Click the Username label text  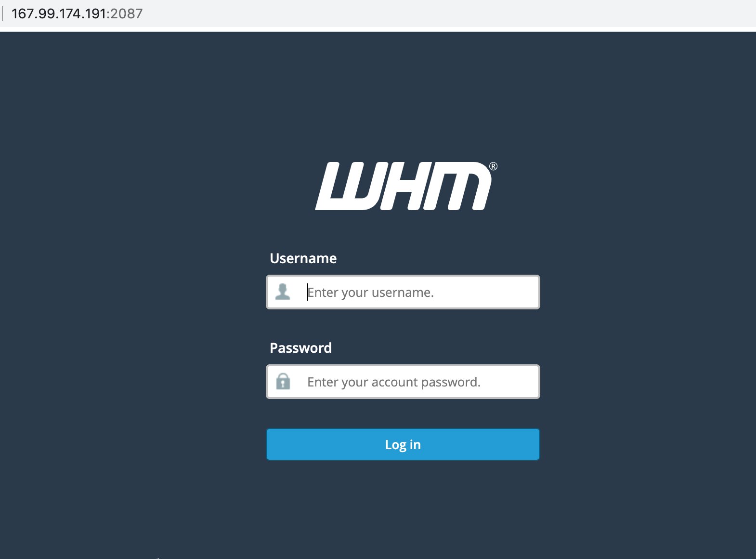click(x=303, y=258)
